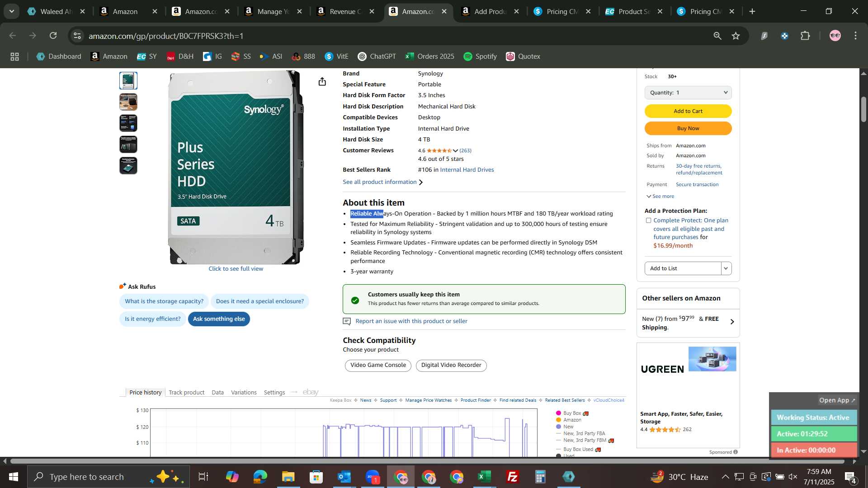The height and width of the screenshot is (488, 868).
Task: Expand Other sellers New (7) arrow
Action: click(732, 322)
